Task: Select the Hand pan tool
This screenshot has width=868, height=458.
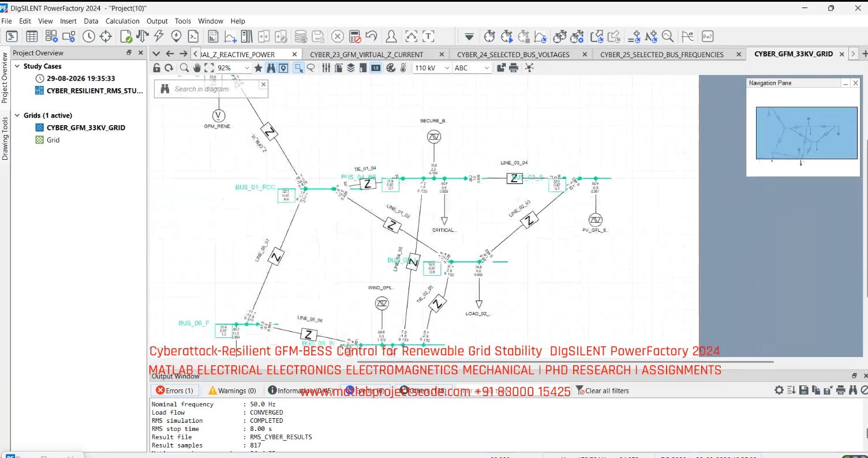Action: point(197,68)
